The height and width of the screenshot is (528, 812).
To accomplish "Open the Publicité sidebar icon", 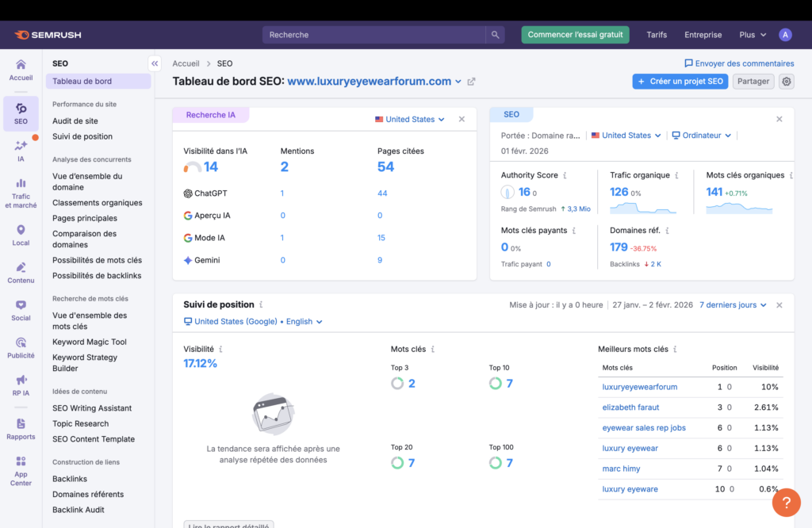I will [x=21, y=346].
